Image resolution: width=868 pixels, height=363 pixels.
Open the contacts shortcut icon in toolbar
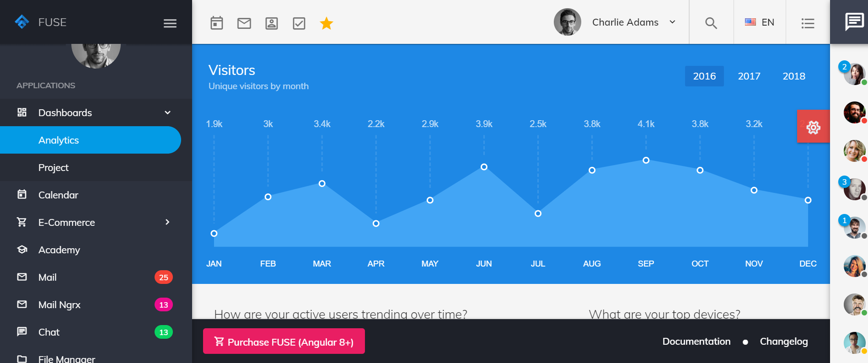(272, 23)
